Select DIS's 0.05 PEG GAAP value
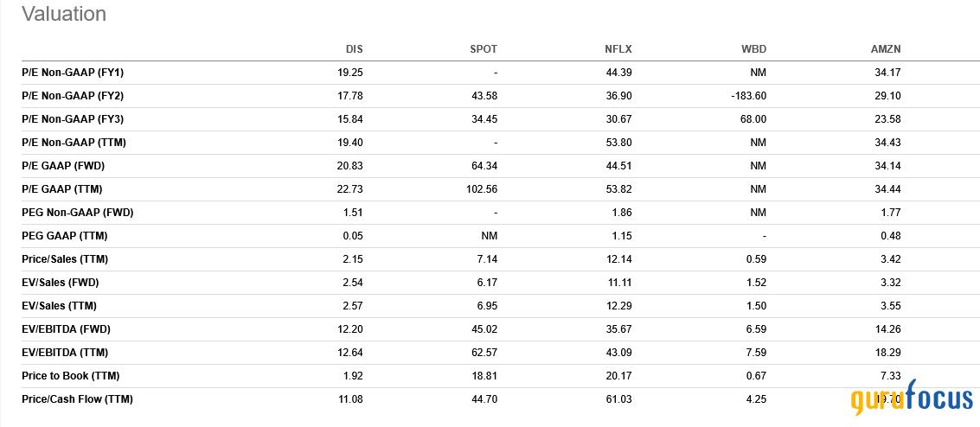The width and height of the screenshot is (980, 427). pyautogui.click(x=350, y=236)
